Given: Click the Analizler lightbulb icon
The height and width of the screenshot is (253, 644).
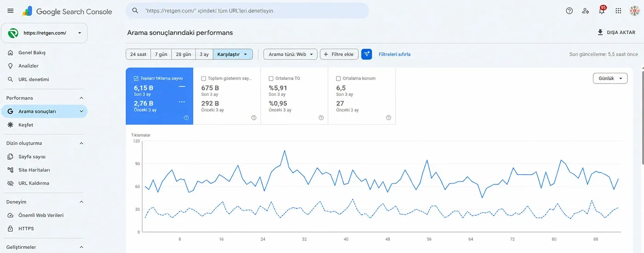Looking at the screenshot, I should [x=11, y=66].
